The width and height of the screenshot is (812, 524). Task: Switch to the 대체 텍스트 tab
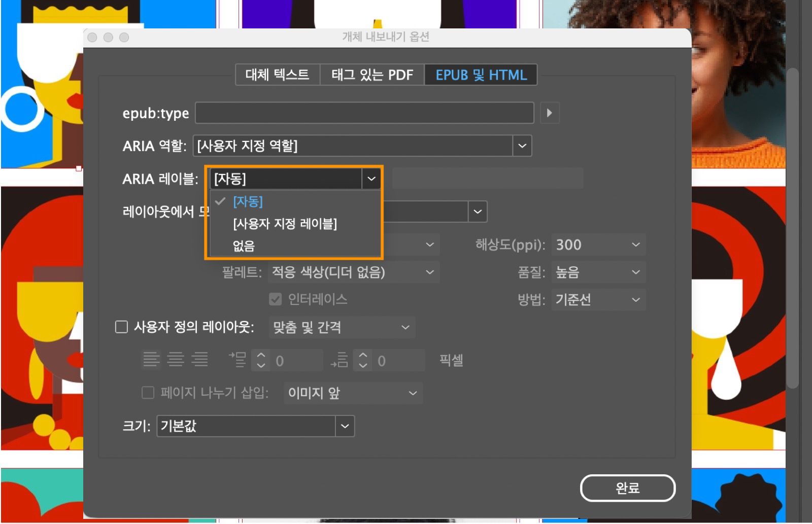click(x=277, y=75)
